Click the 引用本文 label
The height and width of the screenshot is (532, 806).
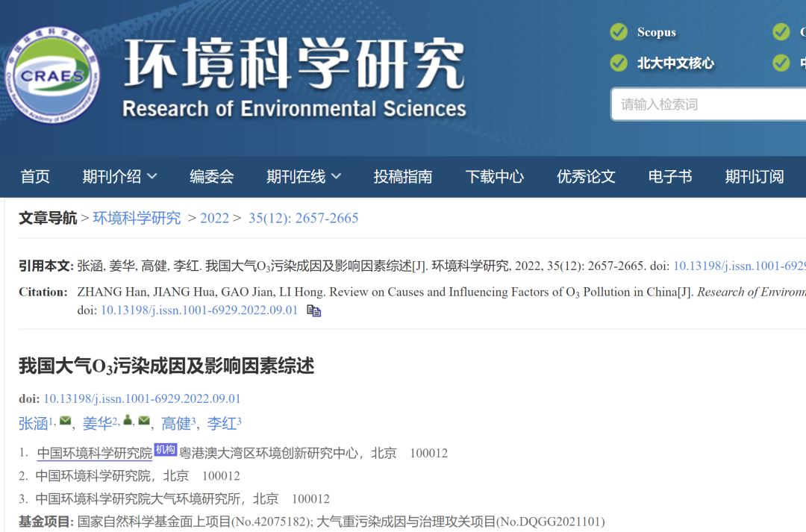[46, 266]
